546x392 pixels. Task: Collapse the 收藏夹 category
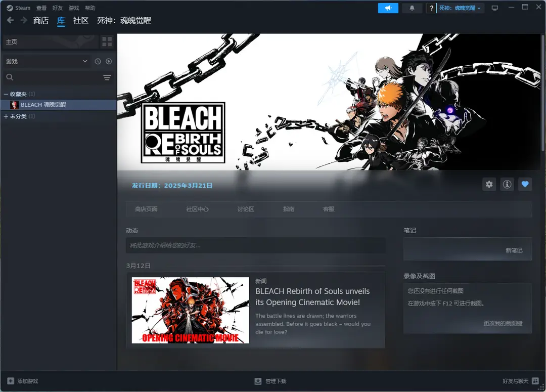point(6,94)
